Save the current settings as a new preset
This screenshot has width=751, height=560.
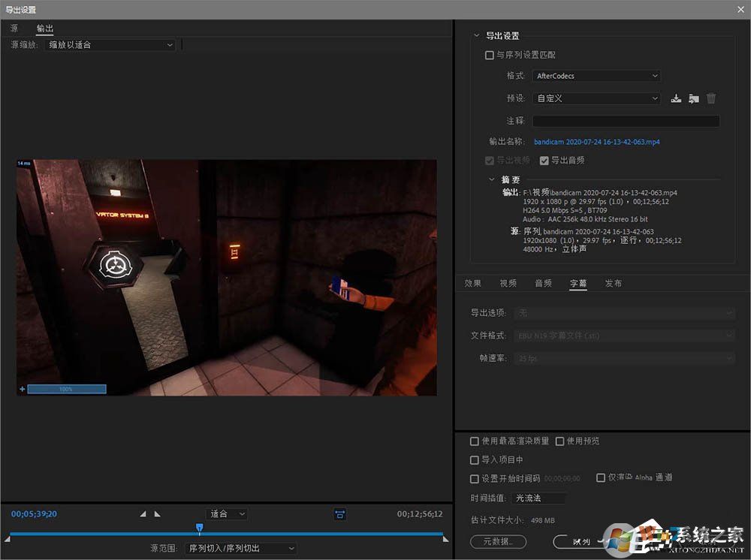675,98
